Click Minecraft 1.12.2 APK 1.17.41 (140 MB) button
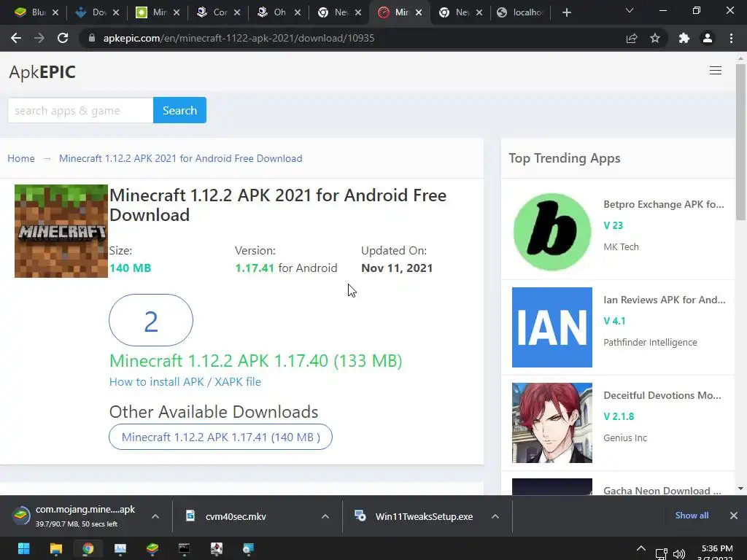The width and height of the screenshot is (747, 560). pyautogui.click(x=220, y=437)
